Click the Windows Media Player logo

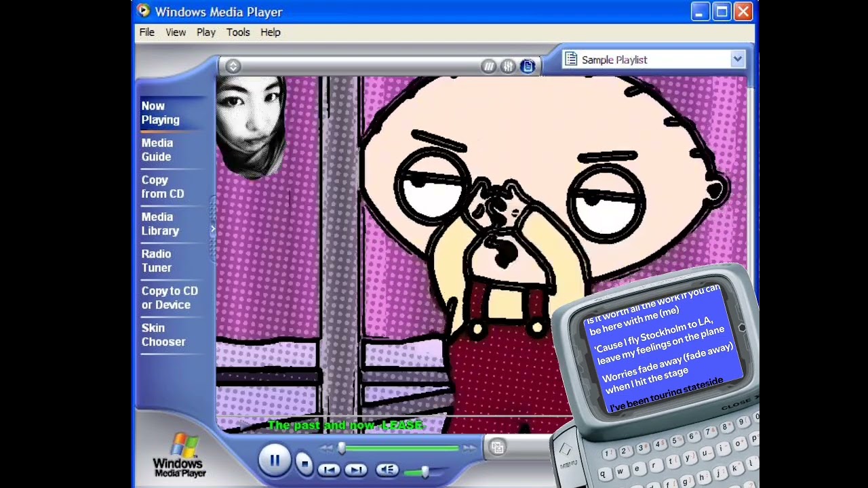pyautogui.click(x=180, y=456)
